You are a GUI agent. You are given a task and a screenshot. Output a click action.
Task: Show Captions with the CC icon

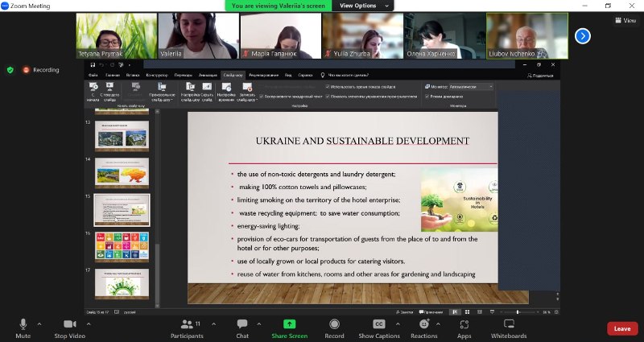(x=379, y=324)
